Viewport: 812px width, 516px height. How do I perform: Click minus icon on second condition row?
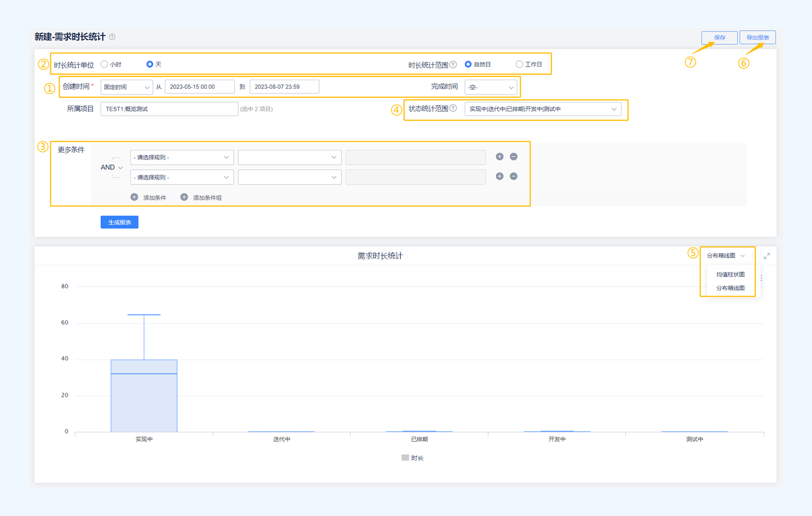(x=513, y=176)
